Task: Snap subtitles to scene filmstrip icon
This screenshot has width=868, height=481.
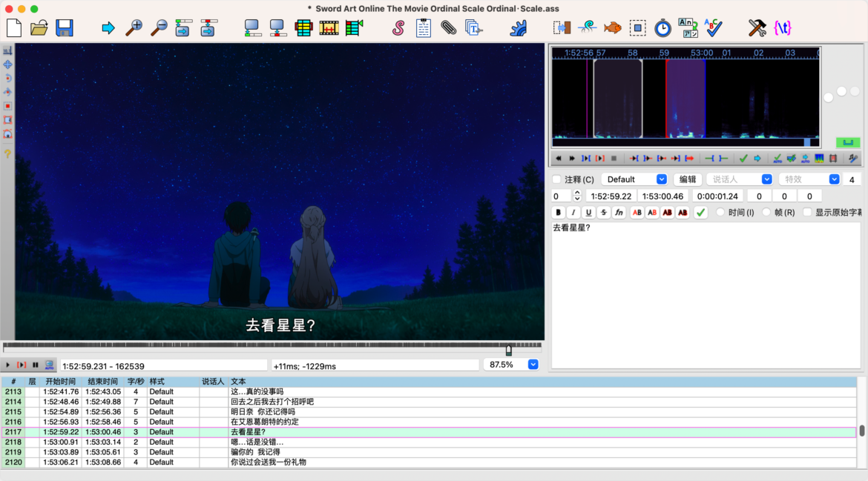Action: click(x=329, y=27)
